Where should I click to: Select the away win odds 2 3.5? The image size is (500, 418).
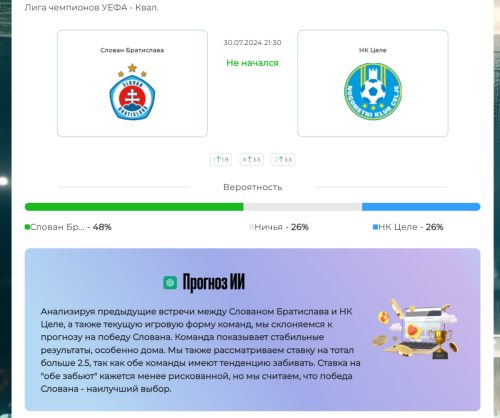point(283,159)
